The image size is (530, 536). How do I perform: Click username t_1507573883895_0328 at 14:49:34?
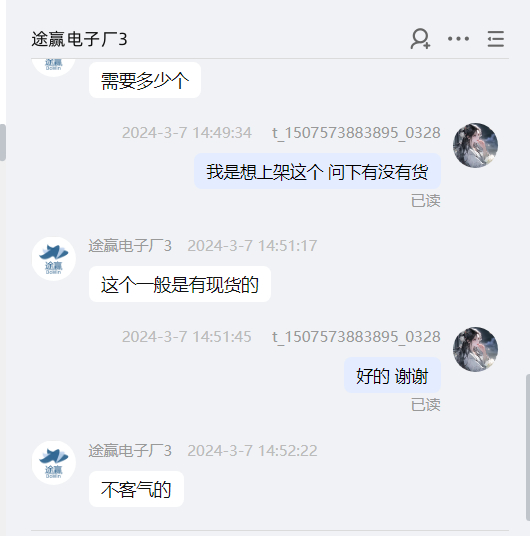356,133
